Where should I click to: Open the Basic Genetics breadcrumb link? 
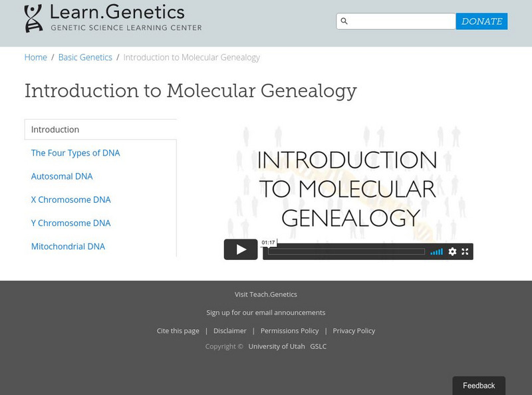coord(85,57)
